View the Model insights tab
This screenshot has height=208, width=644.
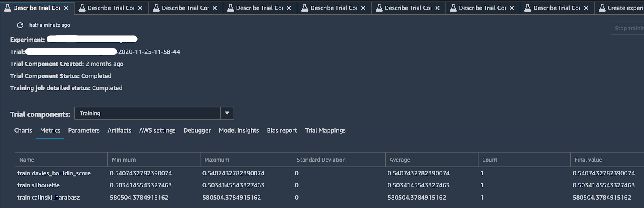[x=239, y=131]
